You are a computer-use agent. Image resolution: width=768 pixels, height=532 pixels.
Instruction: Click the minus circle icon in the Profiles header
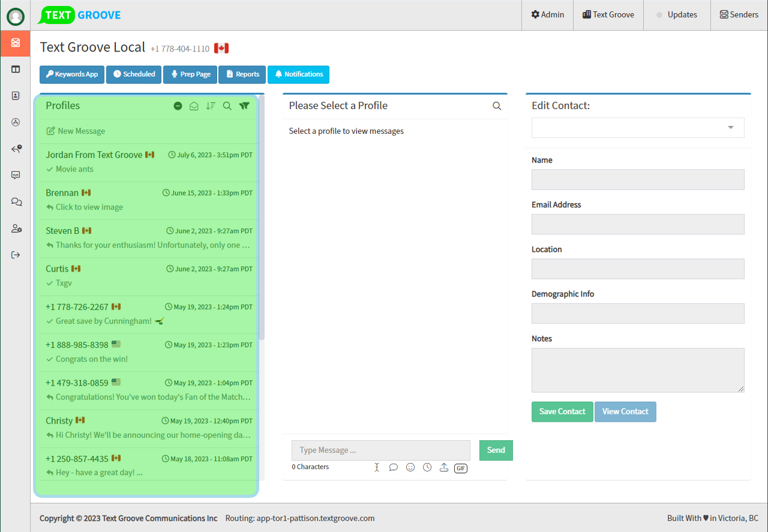pos(178,106)
